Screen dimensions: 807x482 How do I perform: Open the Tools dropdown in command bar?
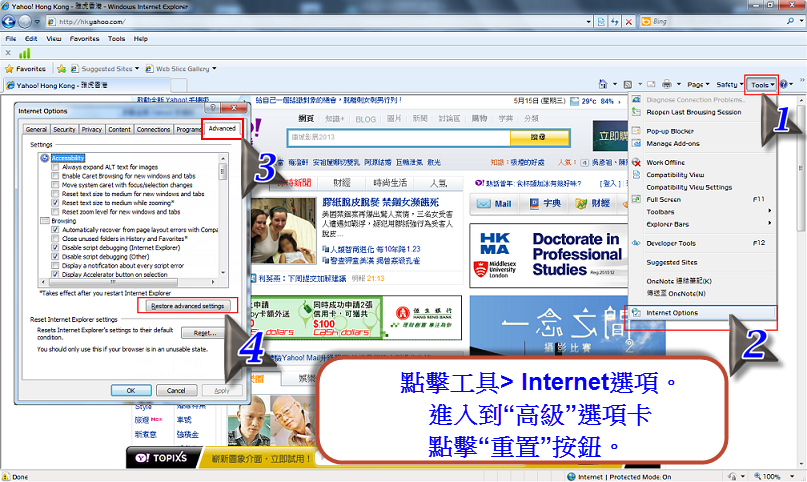(762, 85)
